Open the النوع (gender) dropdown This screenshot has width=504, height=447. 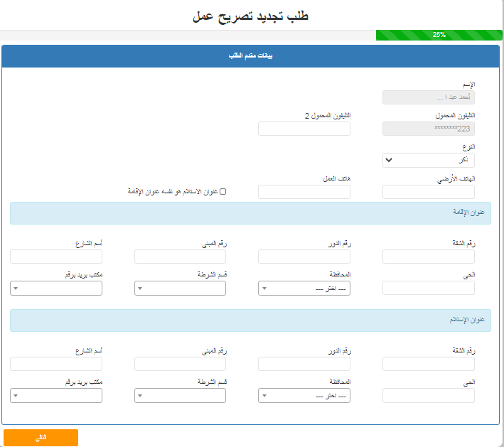[x=428, y=160]
